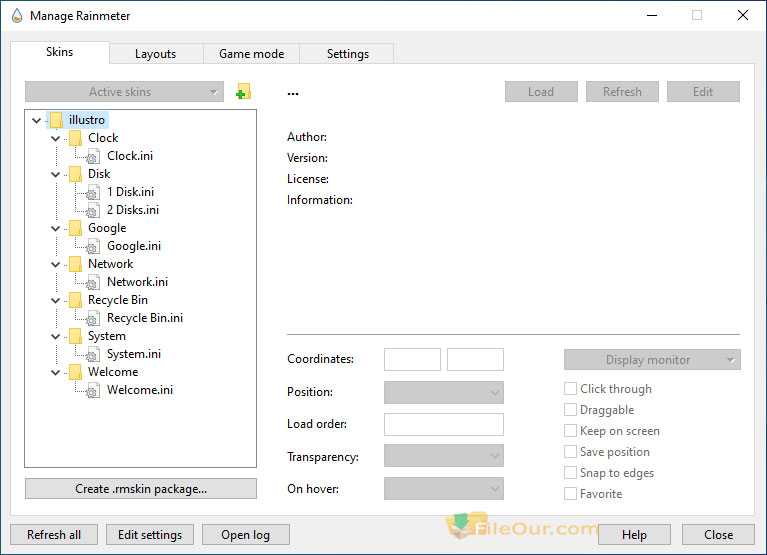Image resolution: width=767 pixels, height=555 pixels.
Task: Click the Recycle Bin folder icon
Action: point(75,300)
